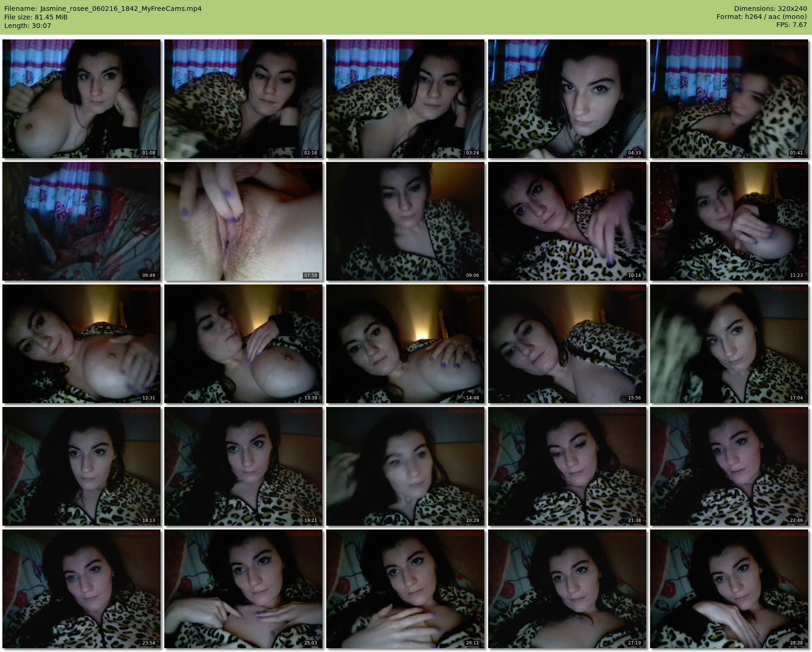
Task: Click the frame timestamped 17:04
Action: point(729,344)
